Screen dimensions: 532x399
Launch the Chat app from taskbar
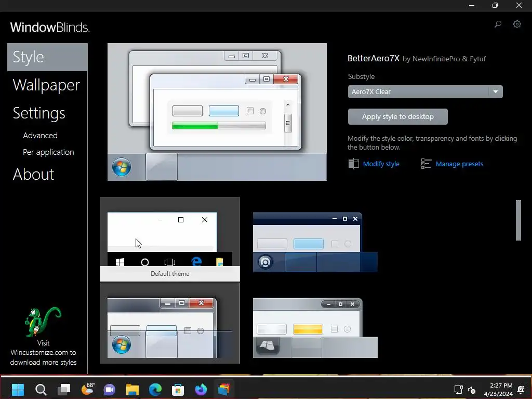[109, 390]
